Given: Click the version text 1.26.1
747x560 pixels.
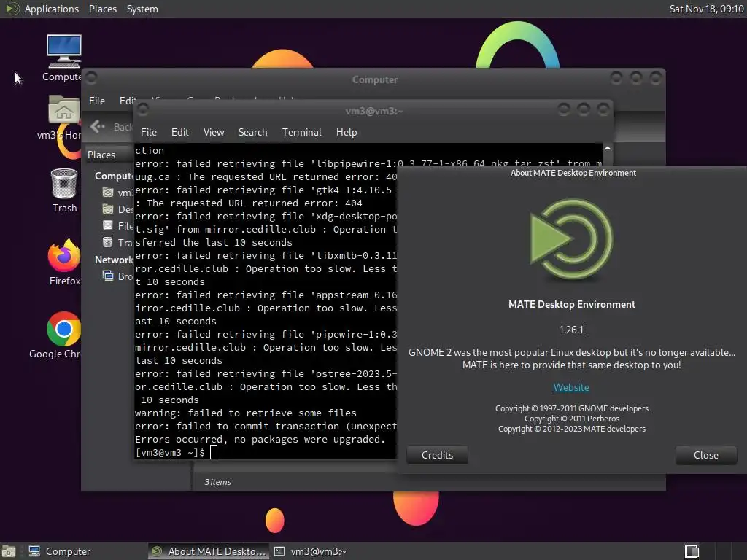Looking at the screenshot, I should click(x=571, y=330).
